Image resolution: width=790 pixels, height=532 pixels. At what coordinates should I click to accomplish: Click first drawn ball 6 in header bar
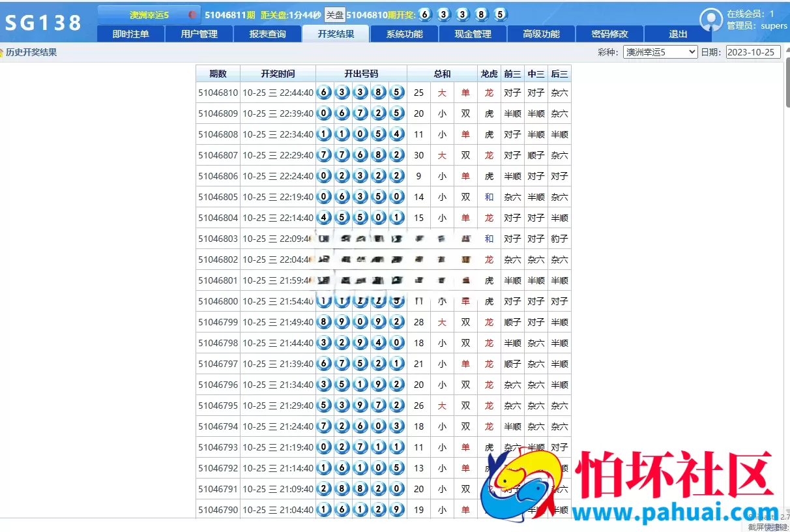point(425,14)
